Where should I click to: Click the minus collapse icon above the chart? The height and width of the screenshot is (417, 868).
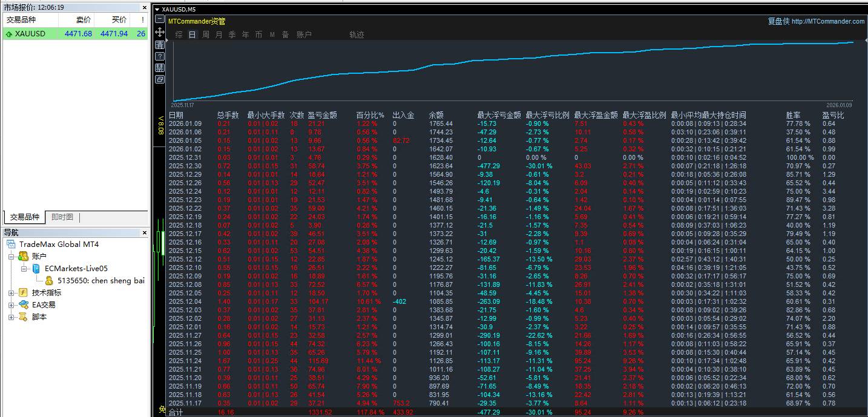point(160,20)
